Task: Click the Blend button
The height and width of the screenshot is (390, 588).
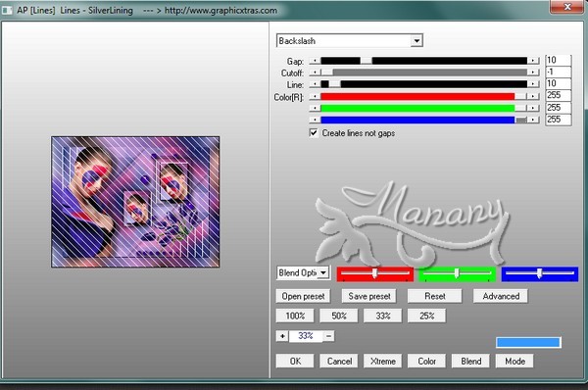Action: pos(470,361)
